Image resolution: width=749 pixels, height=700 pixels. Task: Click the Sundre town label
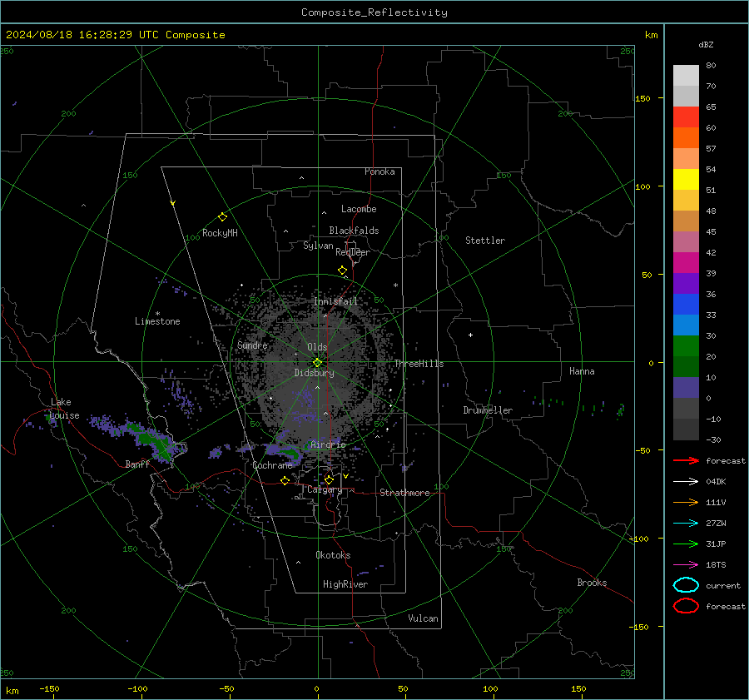point(252,345)
